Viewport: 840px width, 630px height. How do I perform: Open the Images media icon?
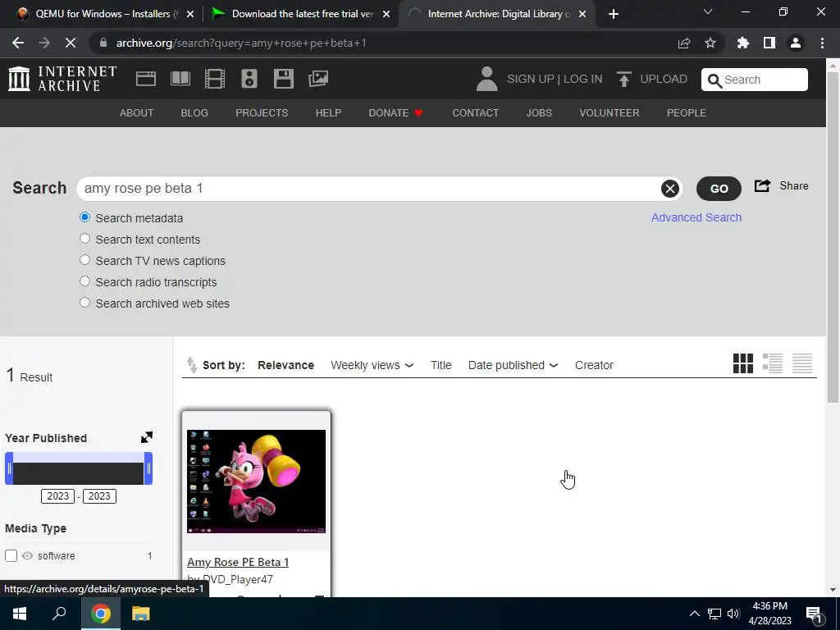click(318, 79)
